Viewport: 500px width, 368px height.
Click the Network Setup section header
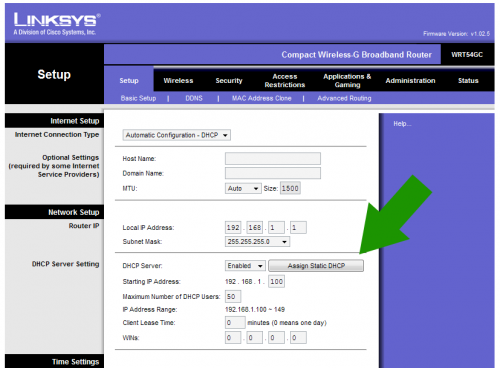click(54, 212)
